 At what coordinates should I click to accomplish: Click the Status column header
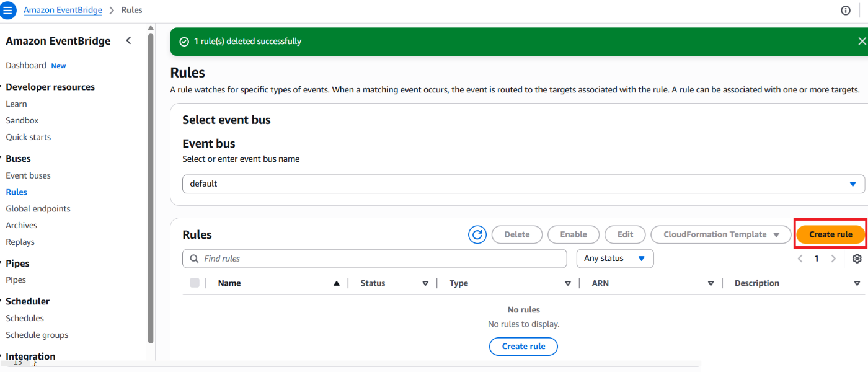tap(373, 283)
